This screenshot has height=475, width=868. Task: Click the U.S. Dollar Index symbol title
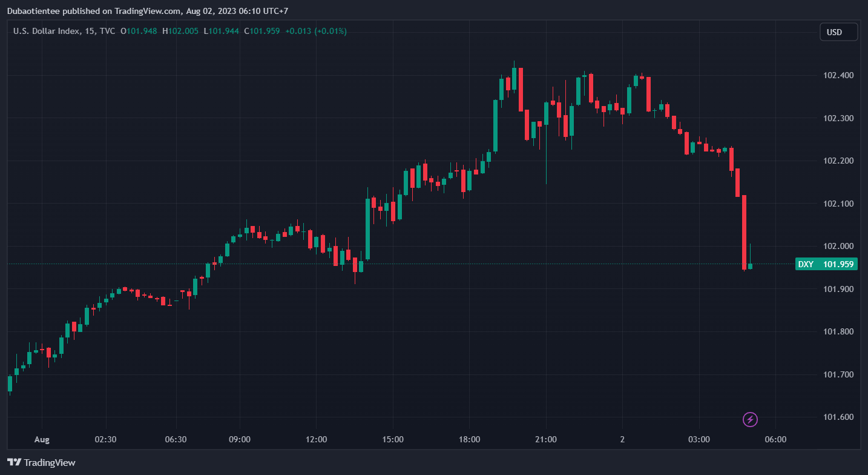[x=47, y=31]
